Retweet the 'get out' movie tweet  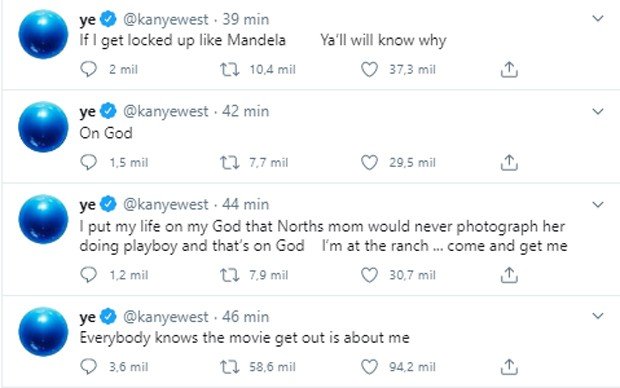coord(230,367)
